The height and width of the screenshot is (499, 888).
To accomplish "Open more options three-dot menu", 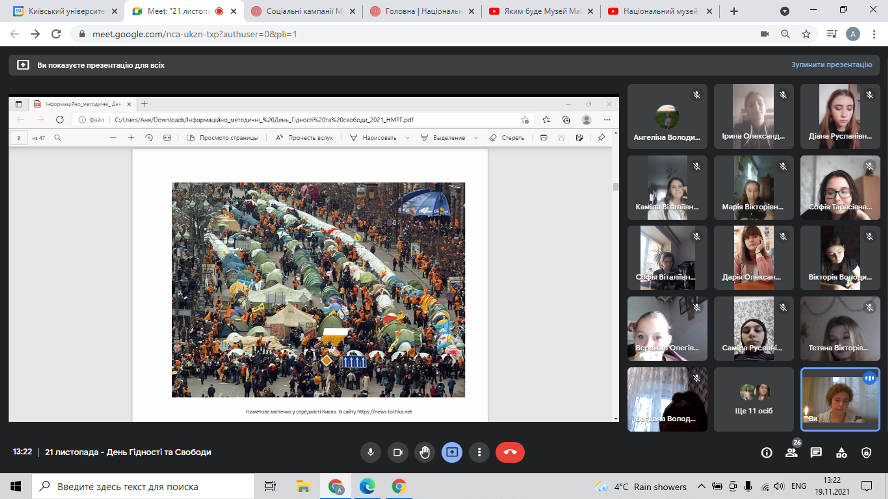I will 479,452.
